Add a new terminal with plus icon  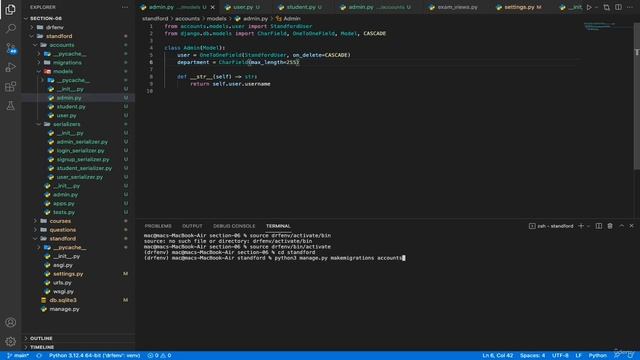coord(581,226)
